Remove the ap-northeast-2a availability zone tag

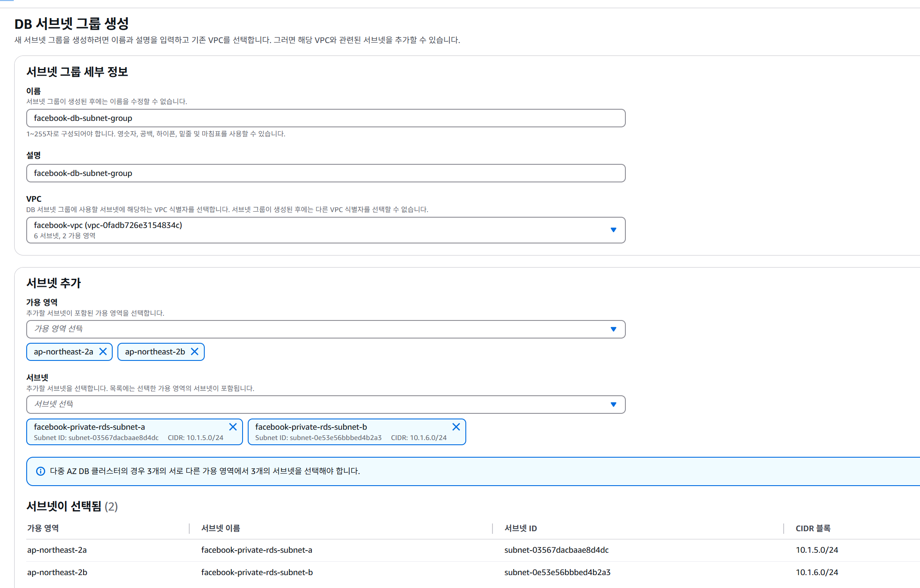coord(103,351)
